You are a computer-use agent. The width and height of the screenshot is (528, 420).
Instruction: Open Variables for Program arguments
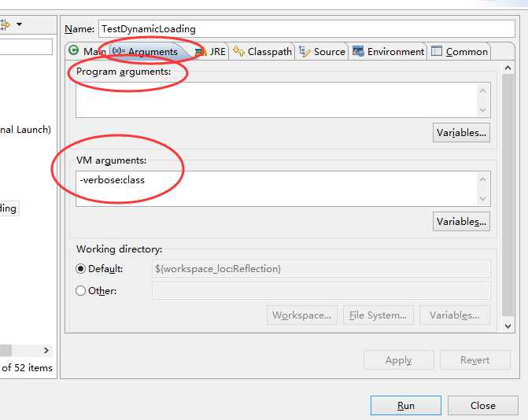click(461, 133)
